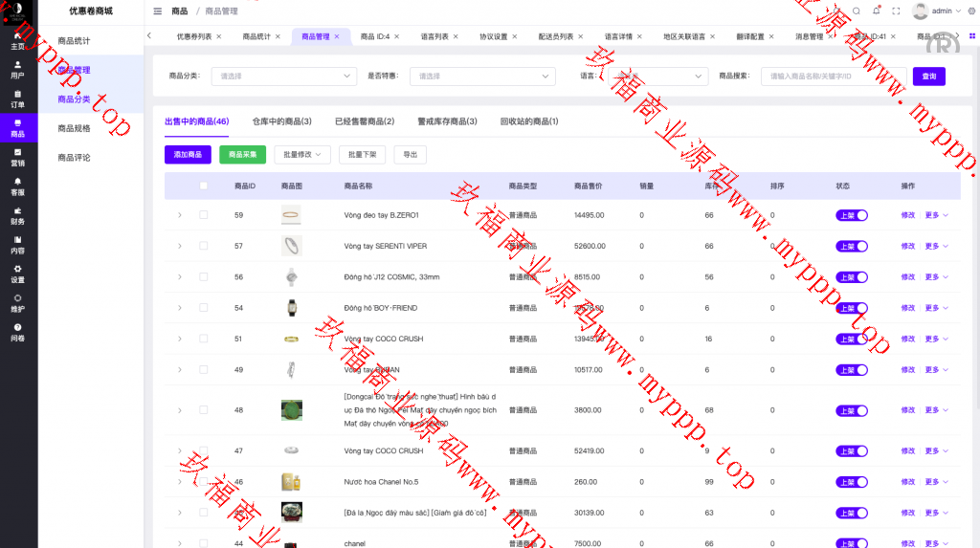Check the checkbox for product ID 57
This screenshot has height=548, width=980.
point(203,246)
